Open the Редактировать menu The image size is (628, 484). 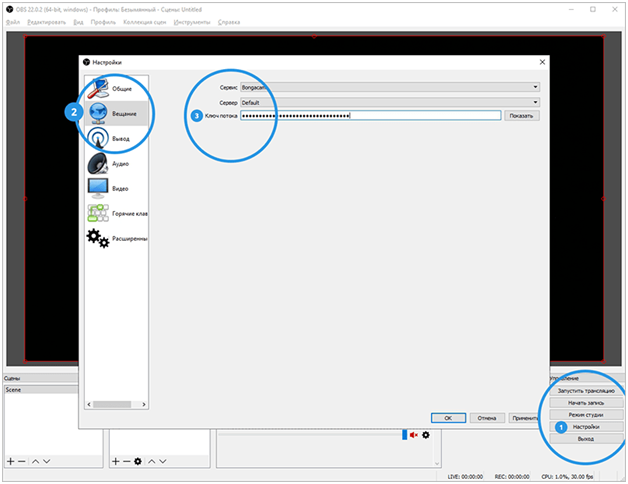coord(46,22)
